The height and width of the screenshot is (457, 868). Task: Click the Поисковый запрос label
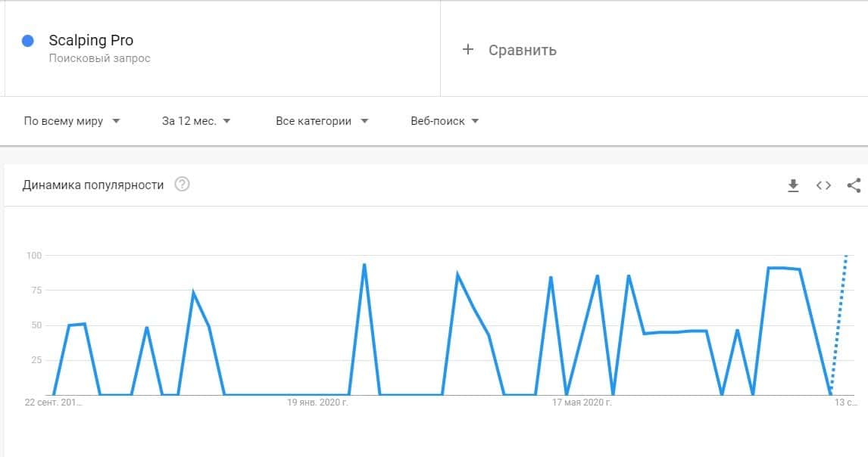click(x=99, y=58)
